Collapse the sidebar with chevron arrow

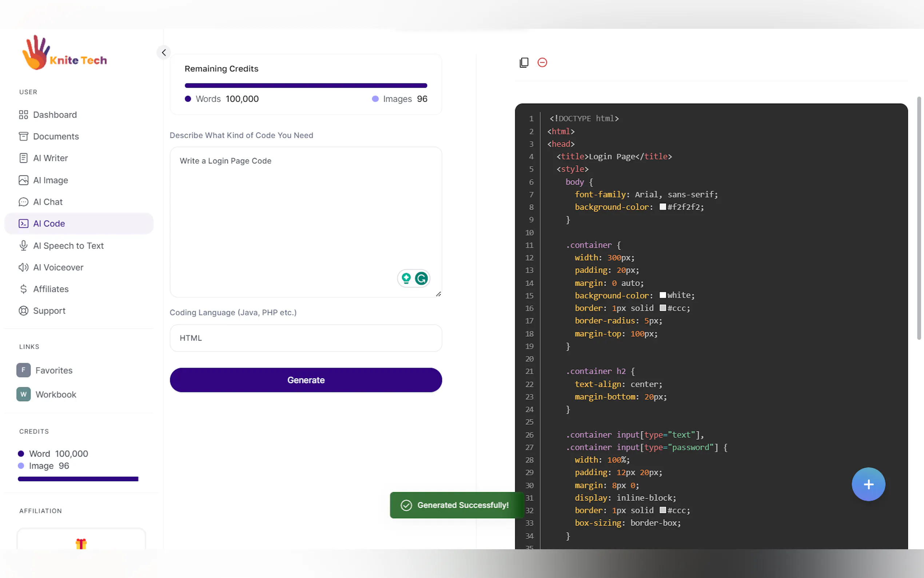164,52
